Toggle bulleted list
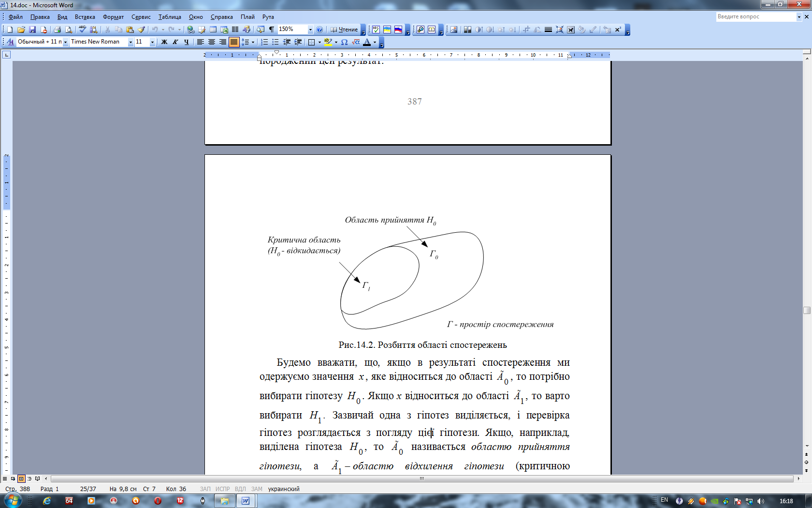Image resolution: width=812 pixels, height=508 pixels. point(275,42)
